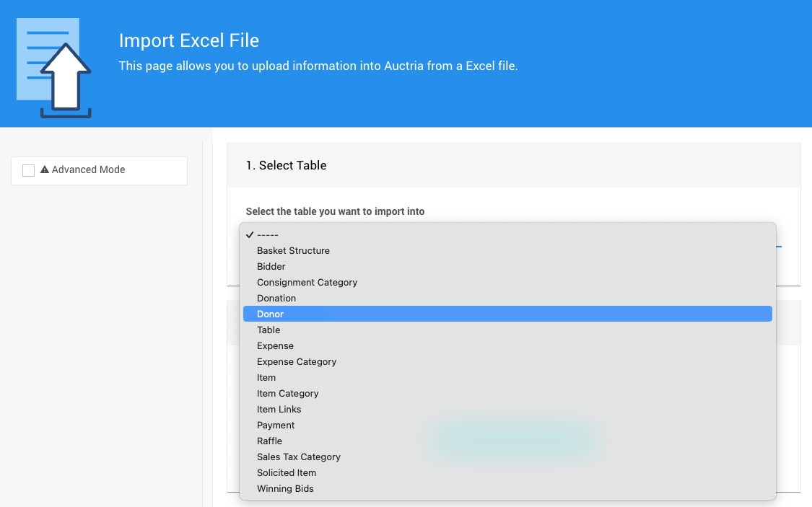Choose Item Links in the dropdown
The width and height of the screenshot is (812, 507).
[279, 409]
